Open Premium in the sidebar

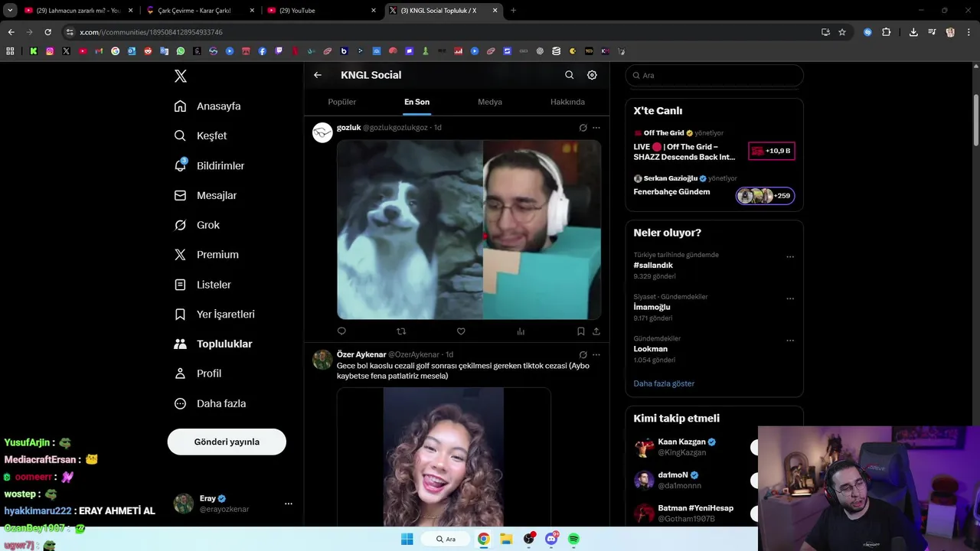coord(206,255)
